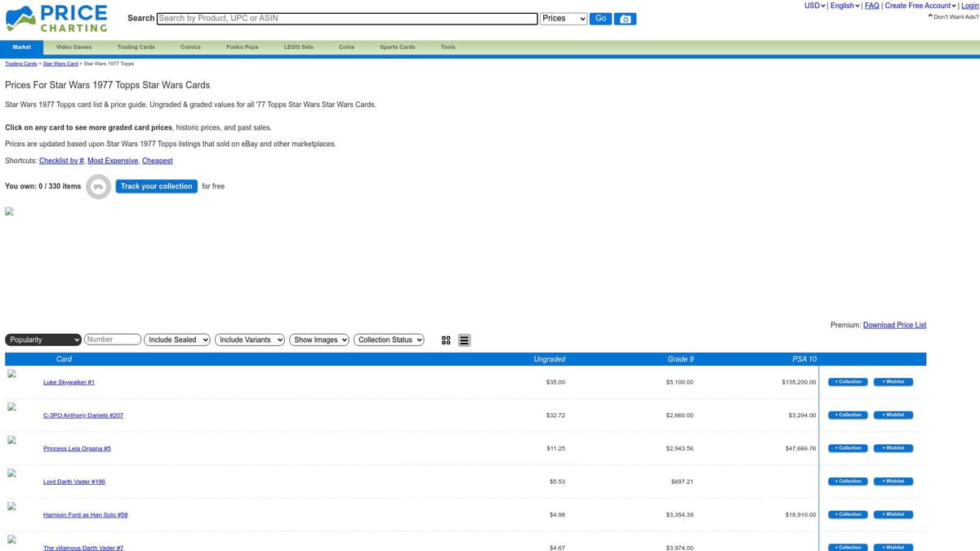Add Princess Leia #5 to Collection
This screenshot has height=551, width=980.
click(x=848, y=448)
